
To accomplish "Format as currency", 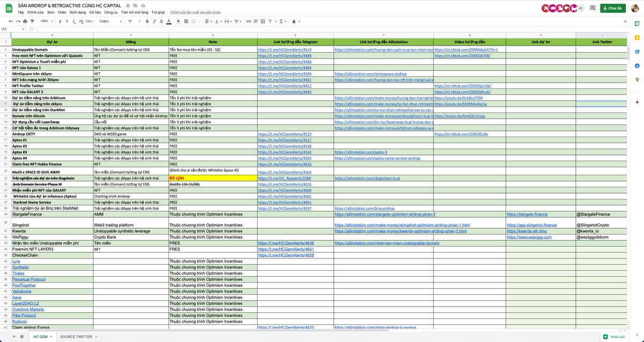I will click(60, 21).
